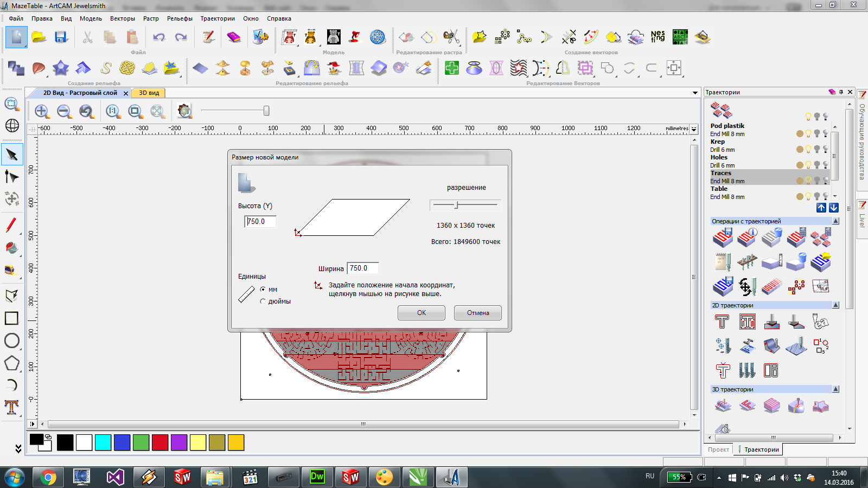
Task: Open the Файл menu
Action: (16, 18)
